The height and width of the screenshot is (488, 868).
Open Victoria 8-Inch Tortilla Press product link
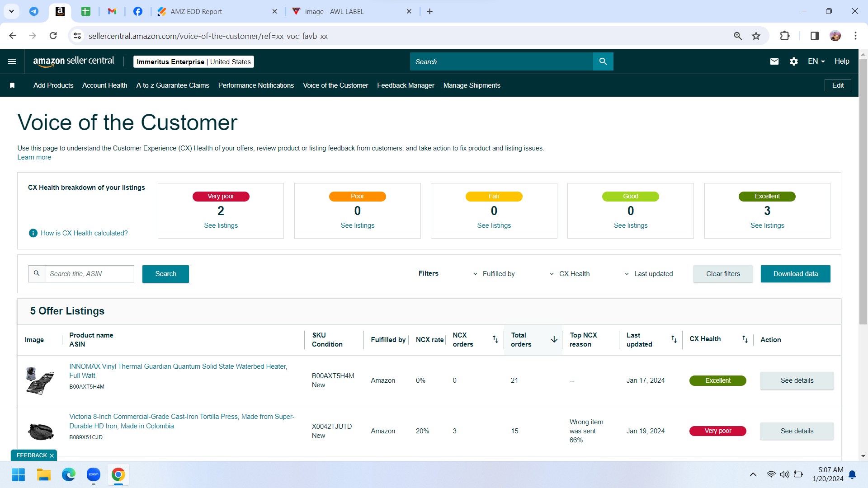(x=182, y=421)
